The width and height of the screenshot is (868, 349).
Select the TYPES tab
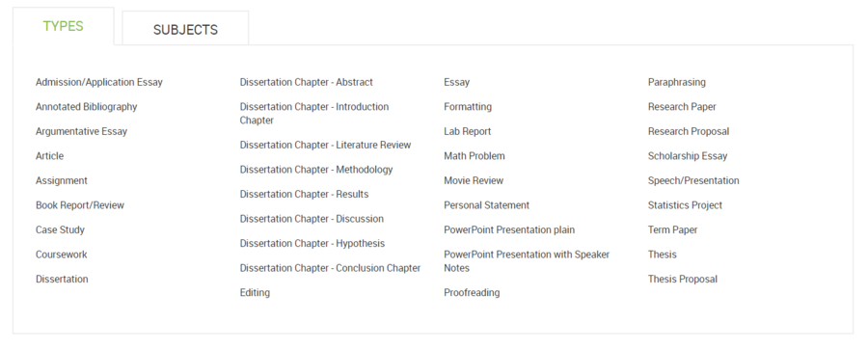[63, 26]
